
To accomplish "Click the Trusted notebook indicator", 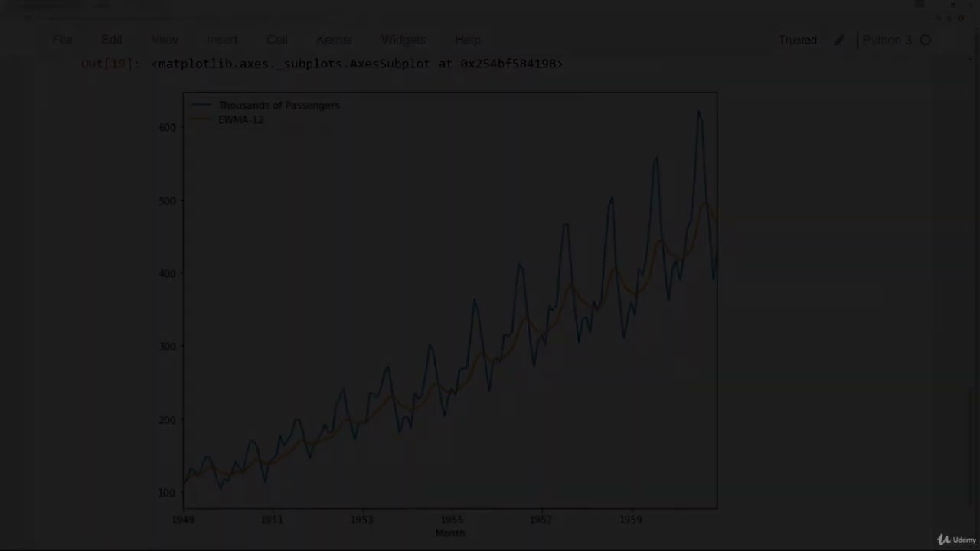I will click(798, 40).
